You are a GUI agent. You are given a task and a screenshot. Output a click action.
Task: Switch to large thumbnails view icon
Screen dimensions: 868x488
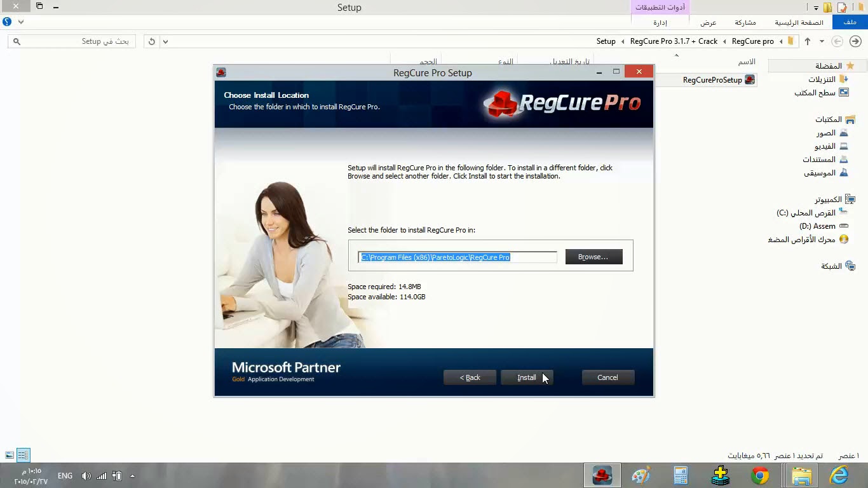coord(10,456)
